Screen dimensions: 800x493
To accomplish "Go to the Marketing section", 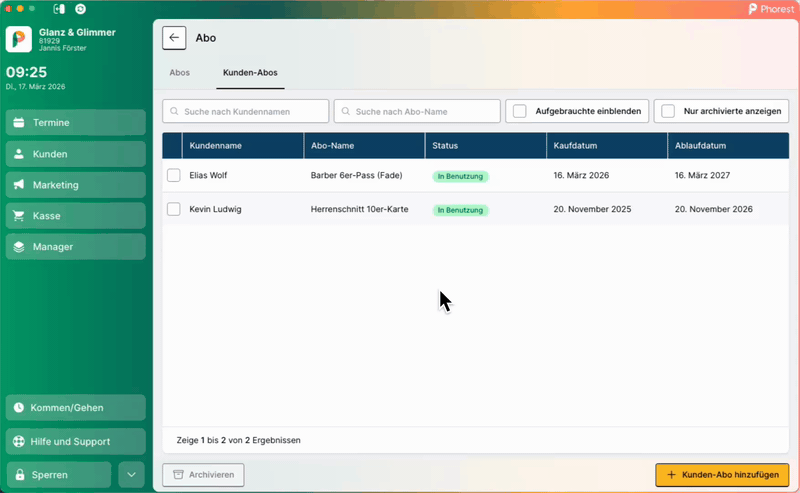I will [x=75, y=185].
